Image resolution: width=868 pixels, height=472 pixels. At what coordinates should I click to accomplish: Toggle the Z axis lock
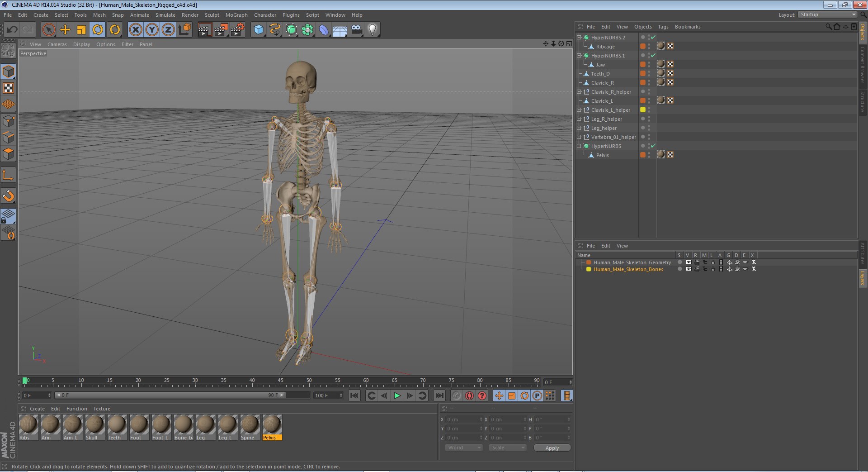click(168, 30)
